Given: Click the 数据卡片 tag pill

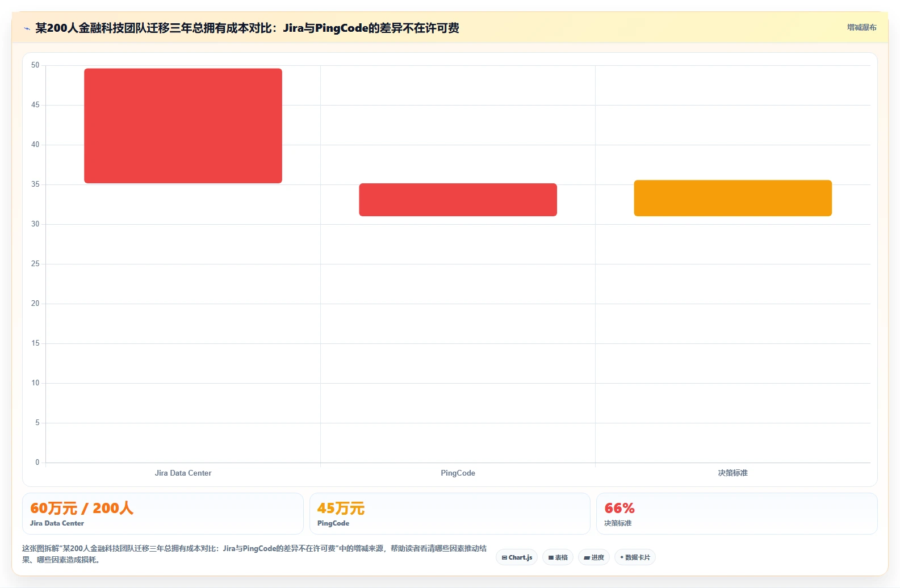Looking at the screenshot, I should 635,557.
